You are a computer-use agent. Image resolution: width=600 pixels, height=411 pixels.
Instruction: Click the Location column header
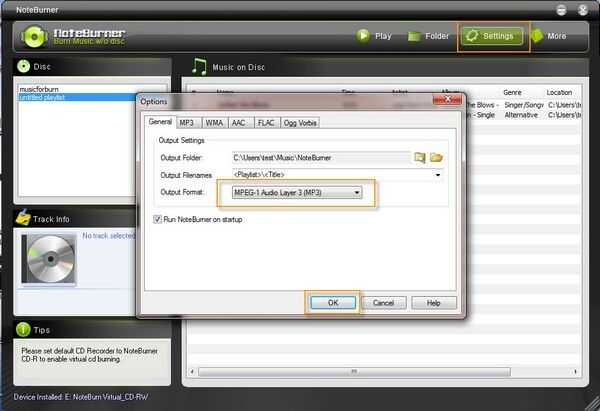click(559, 93)
